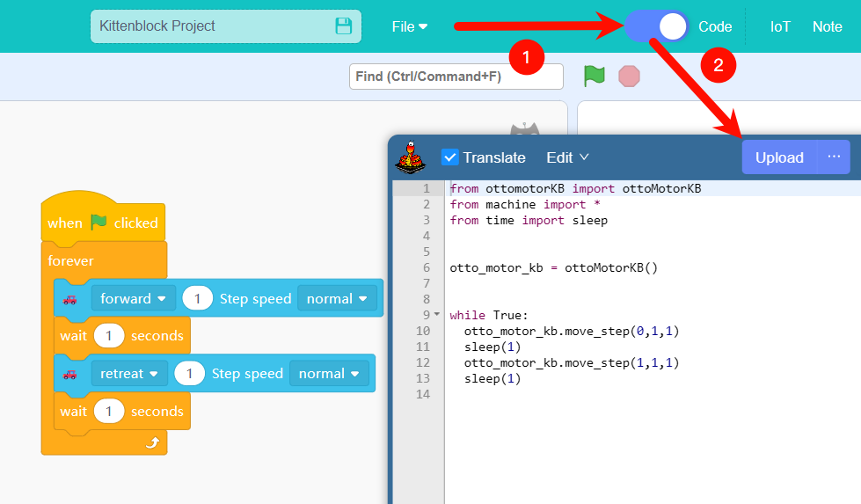The height and width of the screenshot is (504, 861).
Task: Open the IoT menu item
Action: [780, 26]
